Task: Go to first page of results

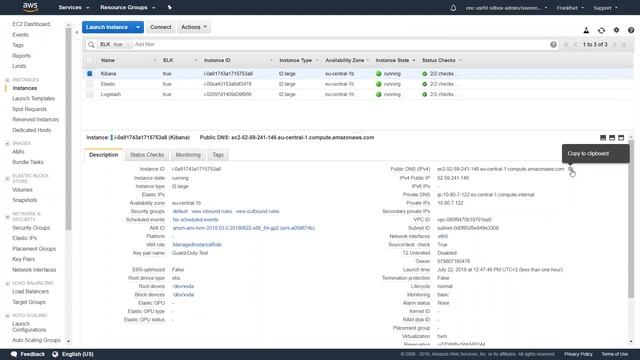Action: tap(566, 44)
